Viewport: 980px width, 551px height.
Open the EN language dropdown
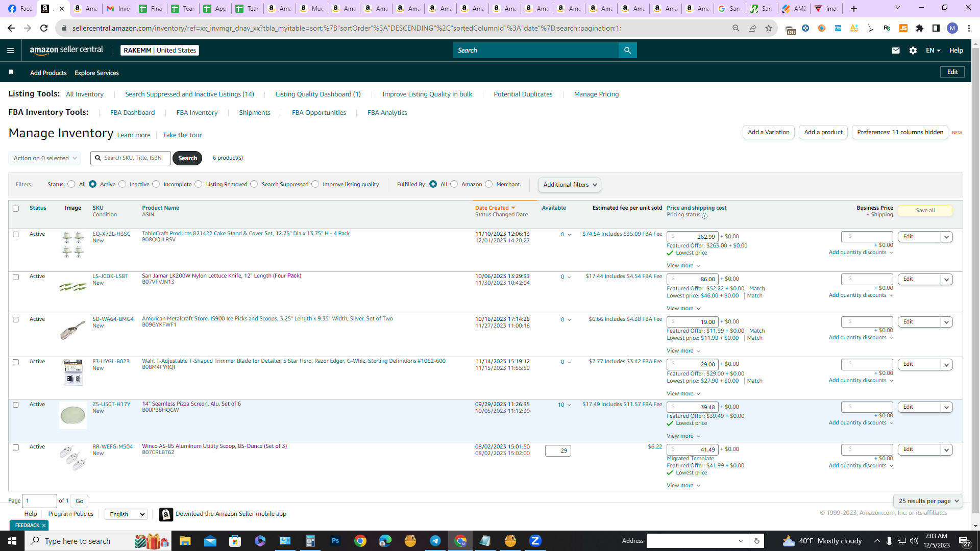(933, 50)
